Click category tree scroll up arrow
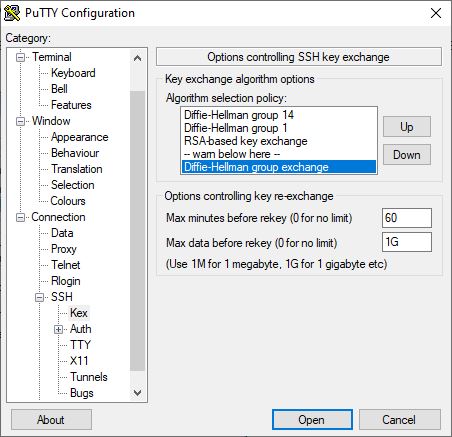The height and width of the screenshot is (437, 452). coord(137,59)
